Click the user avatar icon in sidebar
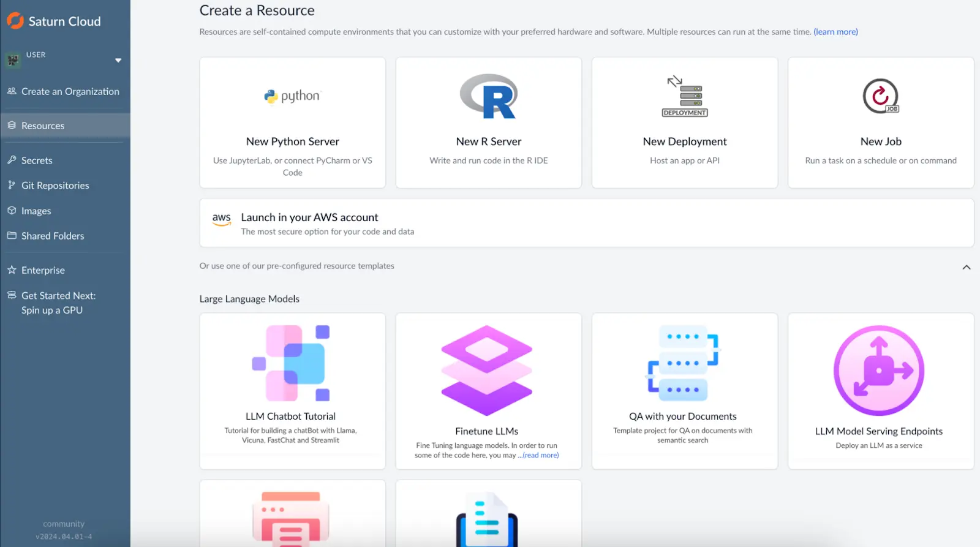Viewport: 980px width, 547px height. coord(13,60)
